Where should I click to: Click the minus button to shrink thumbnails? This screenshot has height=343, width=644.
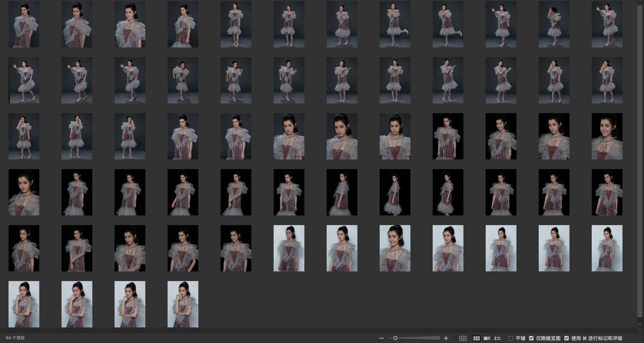[x=381, y=338]
